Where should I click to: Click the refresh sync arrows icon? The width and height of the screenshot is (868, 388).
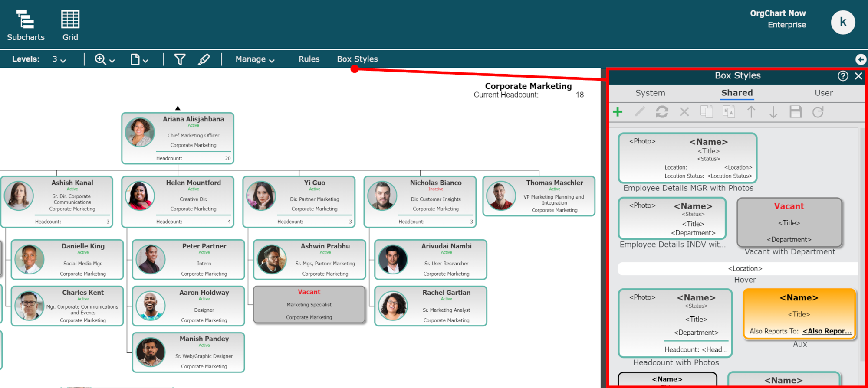coord(662,112)
